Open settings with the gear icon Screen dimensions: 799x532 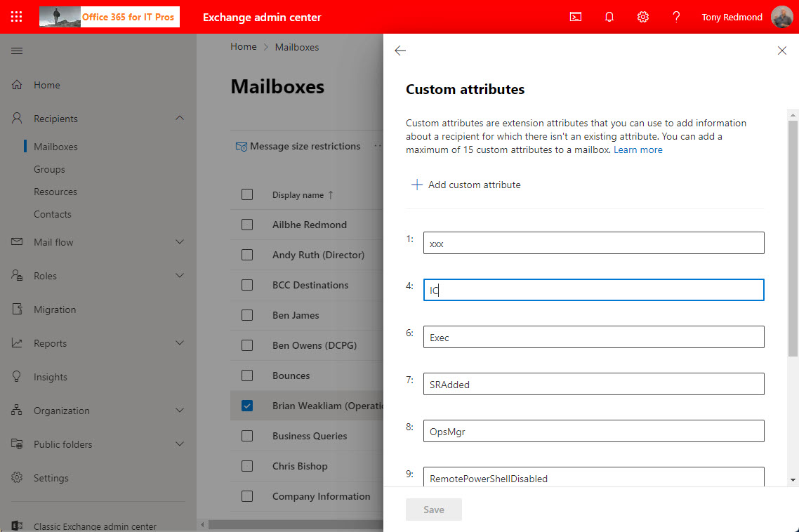point(642,16)
